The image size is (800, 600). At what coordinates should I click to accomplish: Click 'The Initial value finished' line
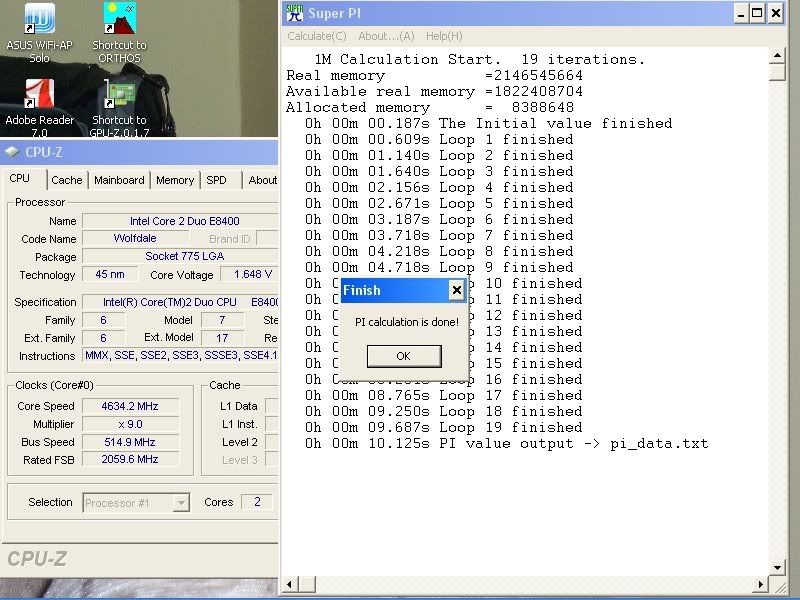pyautogui.click(x=488, y=123)
